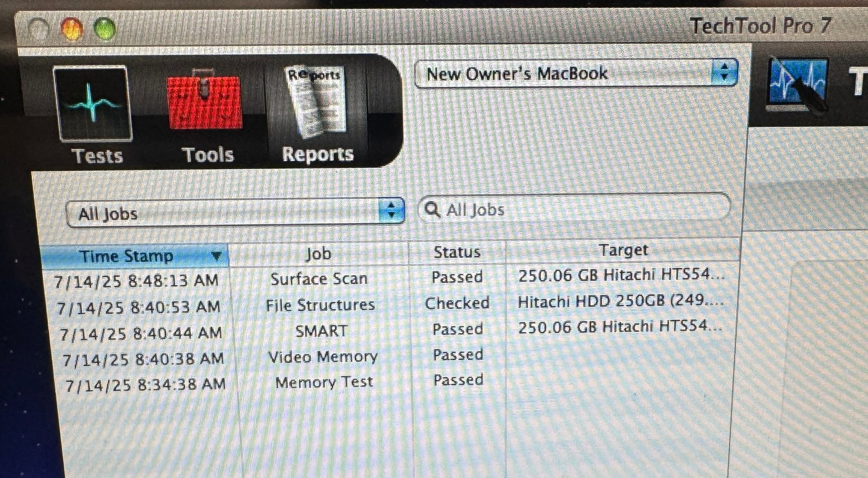Click Passed status of Video Memory
868x478 pixels.
point(458,354)
